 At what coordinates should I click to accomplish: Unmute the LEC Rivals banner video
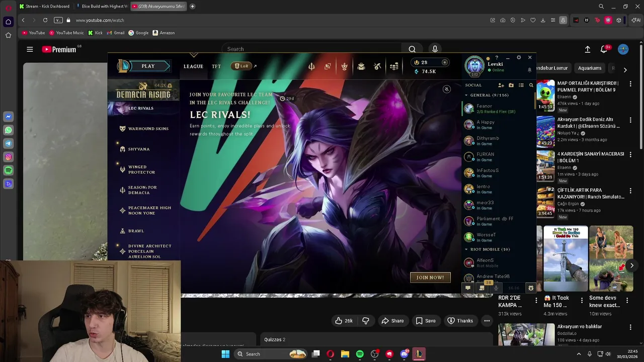pyautogui.click(x=446, y=89)
